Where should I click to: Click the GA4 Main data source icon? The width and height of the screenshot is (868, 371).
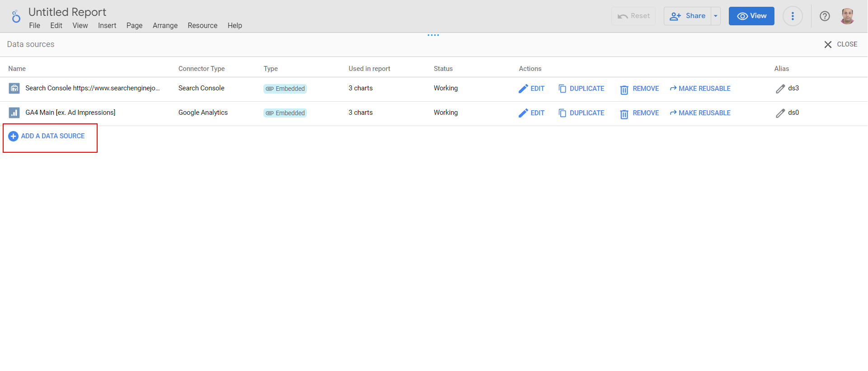[x=14, y=113]
